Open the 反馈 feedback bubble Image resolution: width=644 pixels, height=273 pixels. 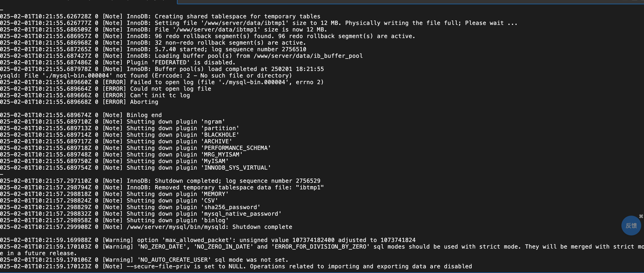point(631,226)
